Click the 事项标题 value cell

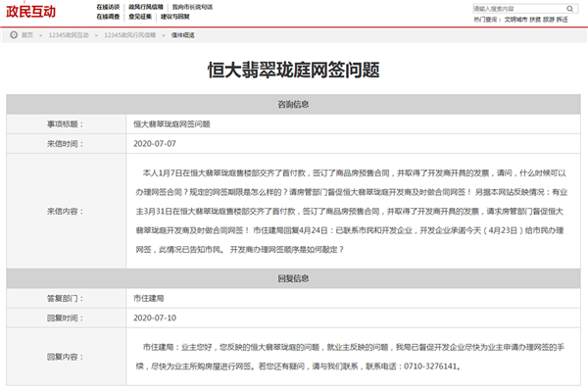coord(353,124)
